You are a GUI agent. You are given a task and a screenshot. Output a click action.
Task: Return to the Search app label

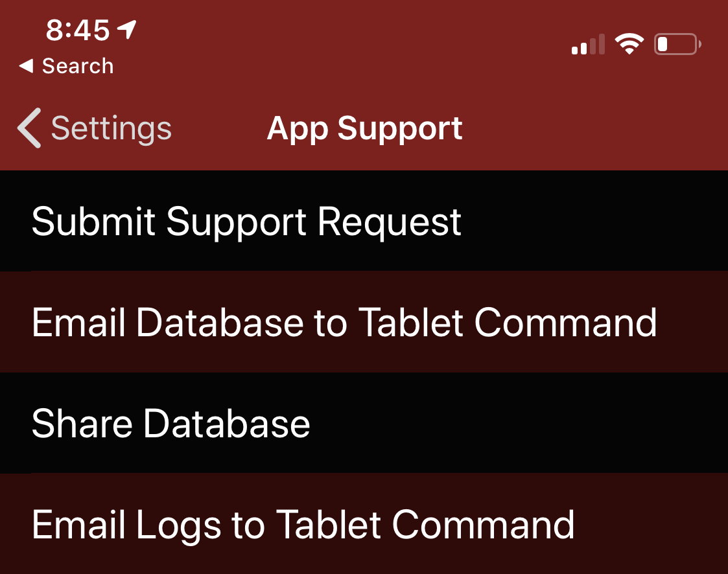(78, 66)
